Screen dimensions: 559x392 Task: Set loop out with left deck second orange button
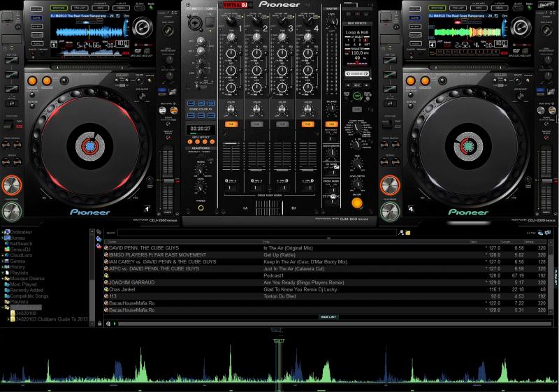pos(47,81)
